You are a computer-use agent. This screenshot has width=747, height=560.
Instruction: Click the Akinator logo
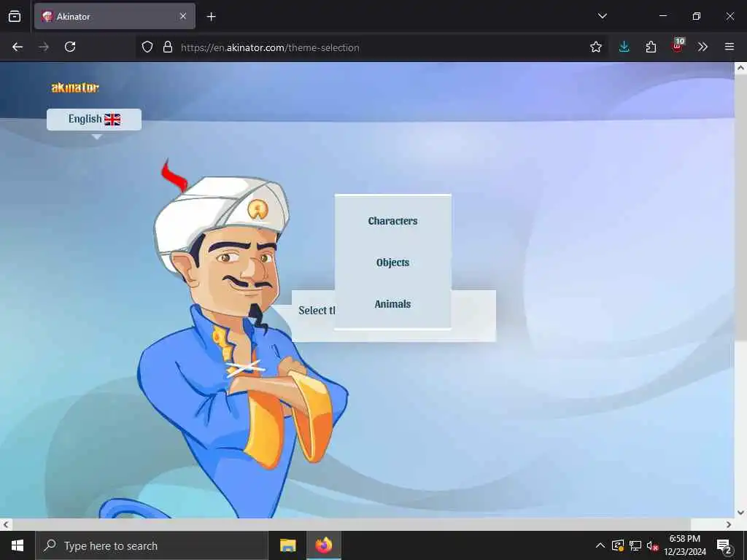tap(75, 87)
